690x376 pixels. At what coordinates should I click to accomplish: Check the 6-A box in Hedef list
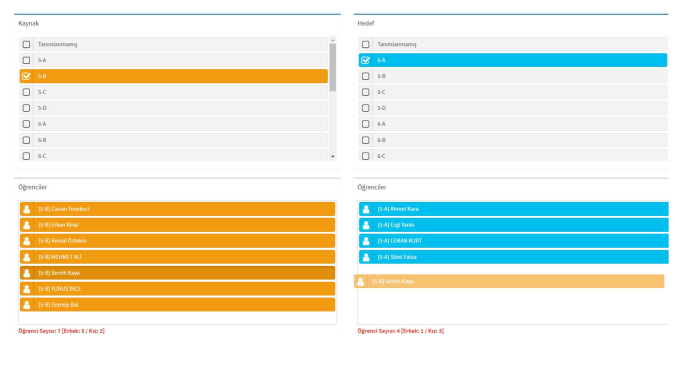coord(366,124)
